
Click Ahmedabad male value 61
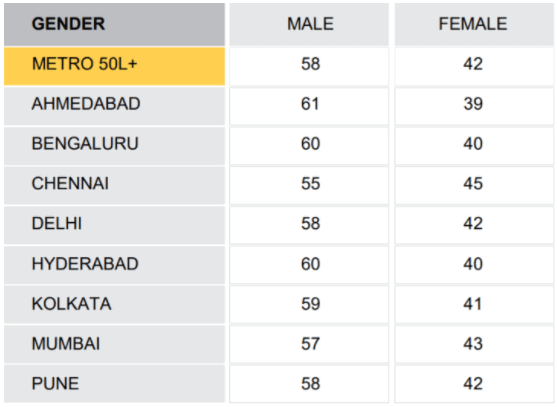[x=309, y=106]
